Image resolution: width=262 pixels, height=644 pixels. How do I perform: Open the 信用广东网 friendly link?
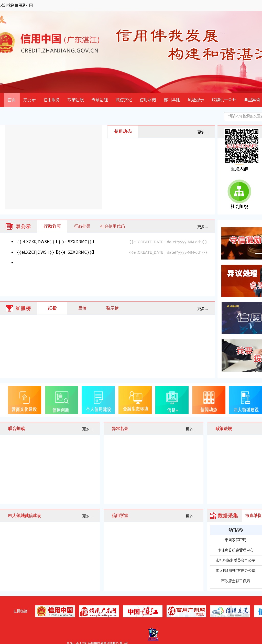pos(99,611)
